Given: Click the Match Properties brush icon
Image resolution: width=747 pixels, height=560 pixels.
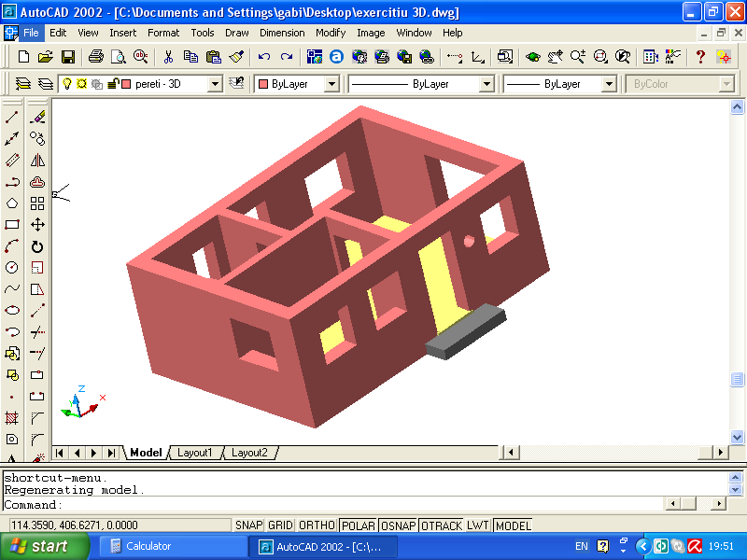Looking at the screenshot, I should click(x=236, y=57).
